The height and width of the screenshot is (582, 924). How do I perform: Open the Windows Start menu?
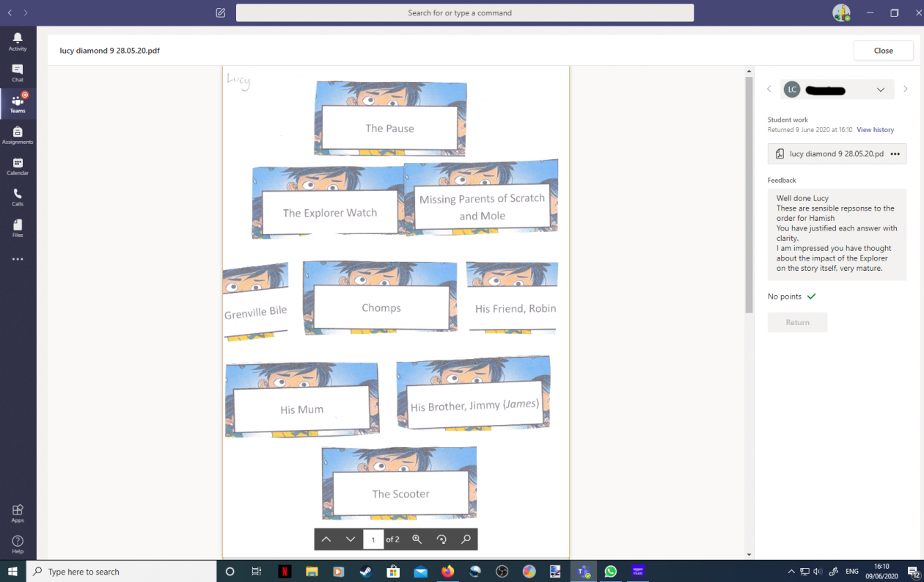pyautogui.click(x=12, y=571)
